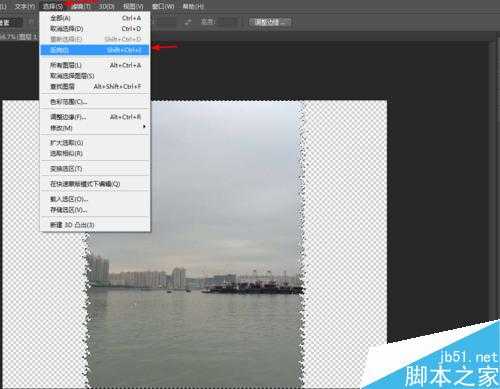Image resolution: width=500 pixels, height=389 pixels.
Task: Choose 选取相似(R) menu entry
Action: 95,153
